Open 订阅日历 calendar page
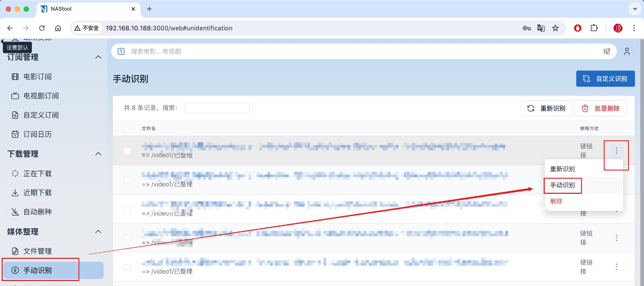 click(x=37, y=134)
